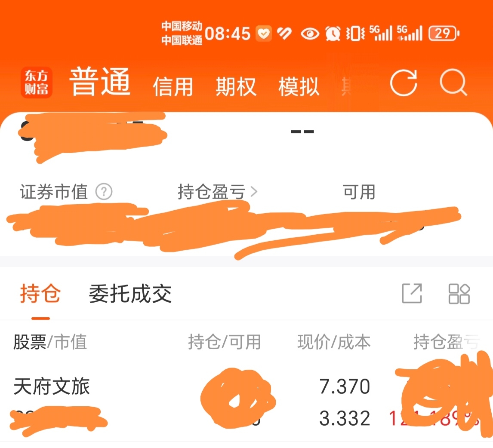Switch layout with the grid view icon
The image size is (493, 448).
(459, 294)
